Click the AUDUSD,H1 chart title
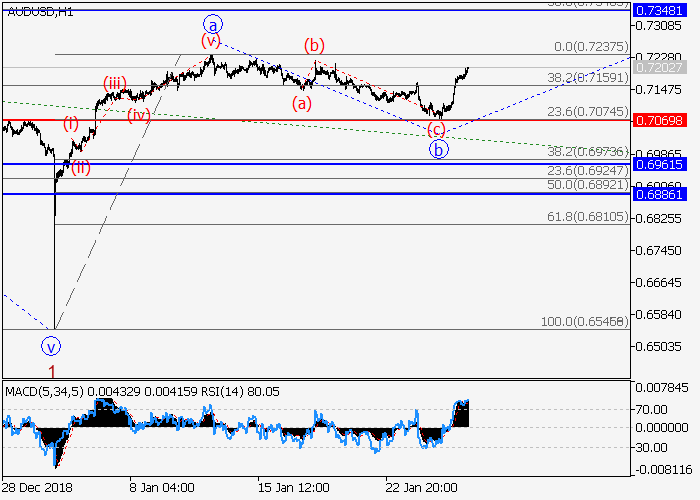700x500 pixels. pos(40,12)
